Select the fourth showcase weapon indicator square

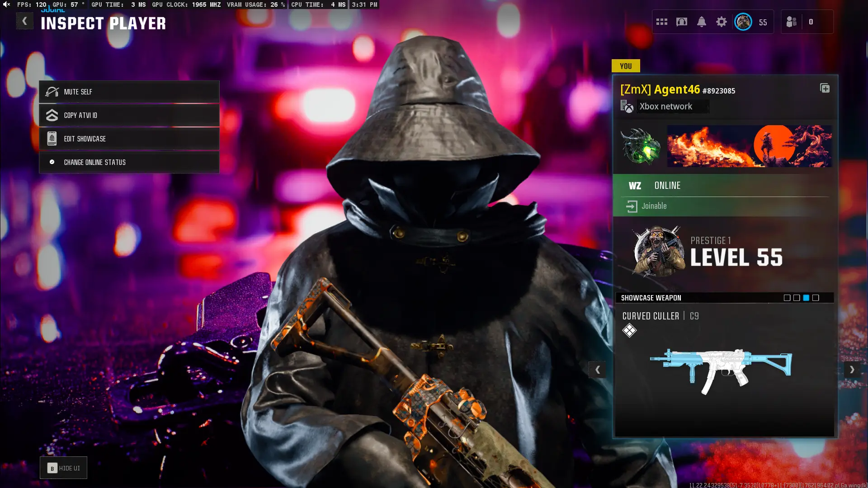point(816,298)
